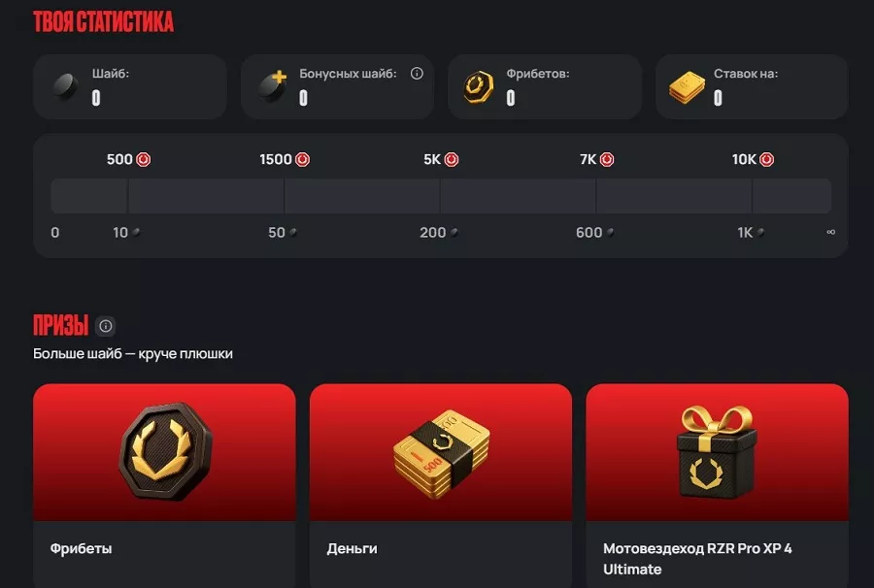Viewport: 874px width, 588px height.
Task: Click the red coin icon beside 5K
Action: (452, 160)
